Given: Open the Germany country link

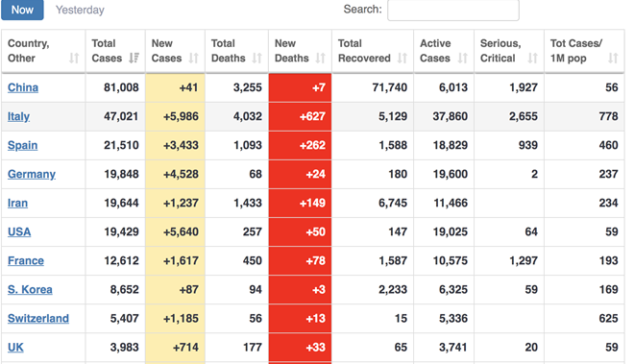Looking at the screenshot, I should pyautogui.click(x=32, y=174).
